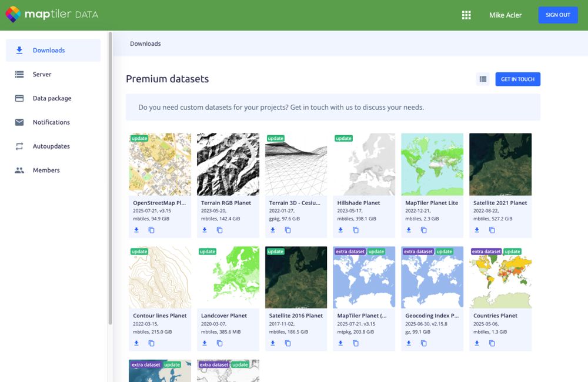
Task: Click the Downloads breadcrumb
Action: coord(145,43)
